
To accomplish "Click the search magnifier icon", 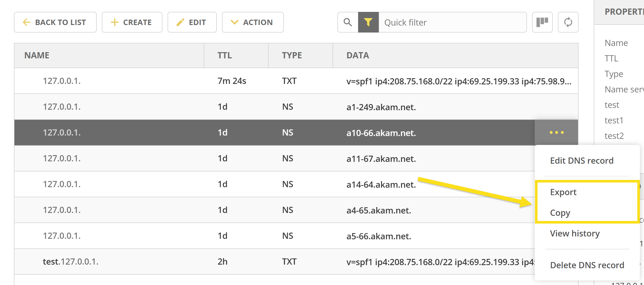I will (x=348, y=22).
